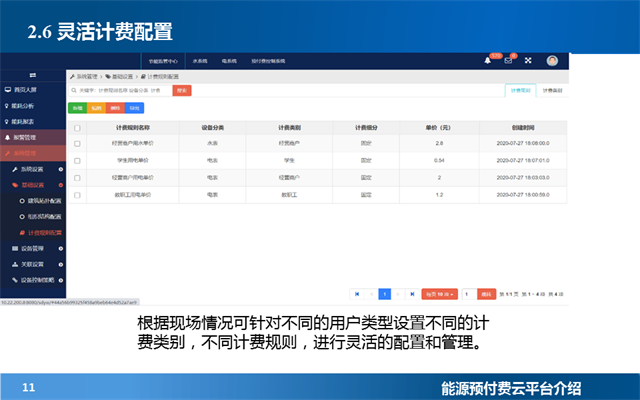The width and height of the screenshot is (640, 400).
Task: Click the grid icon beside 设备管理
Action: (15, 249)
